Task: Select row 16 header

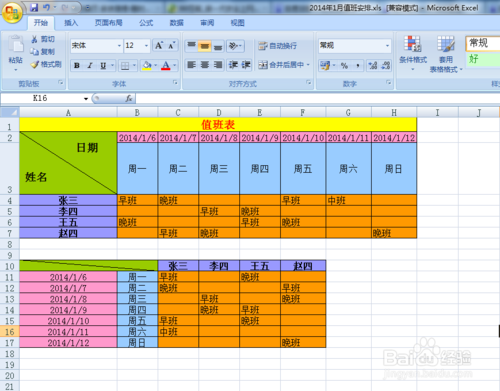Action: (x=10, y=332)
